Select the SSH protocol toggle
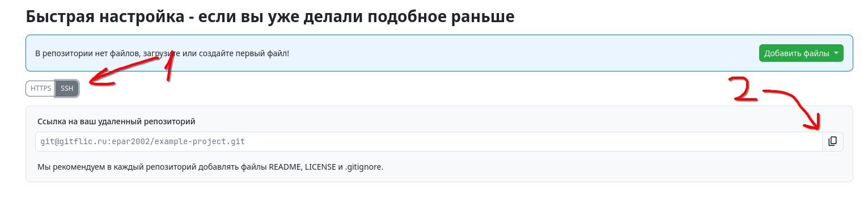This screenshot has height=206, width=868. tap(67, 89)
